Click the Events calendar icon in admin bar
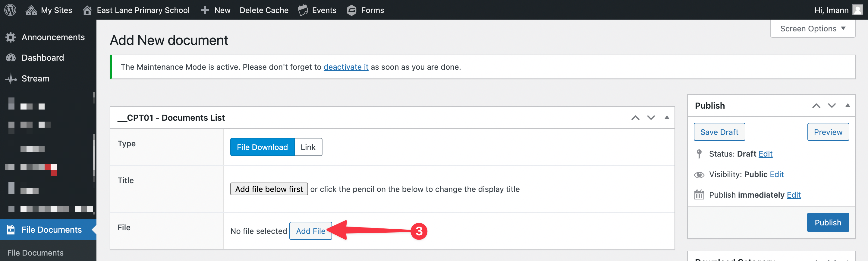The height and width of the screenshot is (261, 868). [x=303, y=10]
